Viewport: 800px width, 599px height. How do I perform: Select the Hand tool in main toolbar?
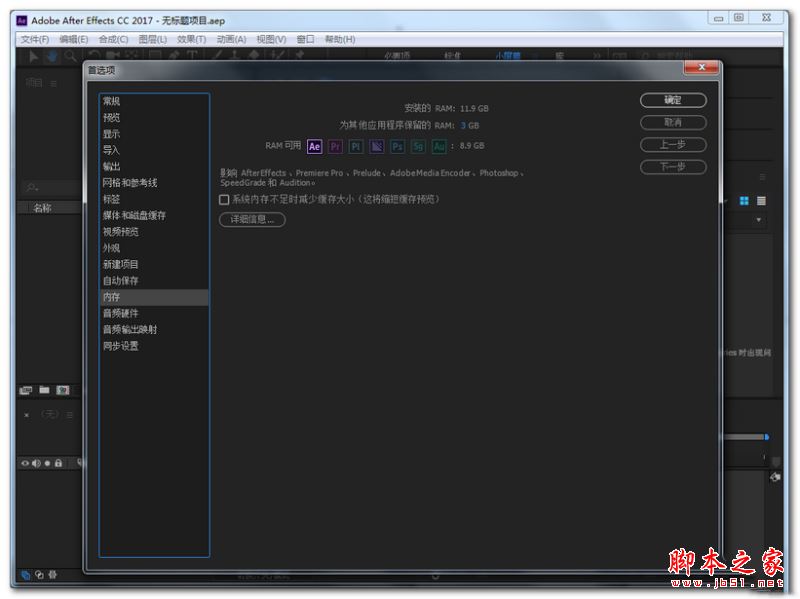52,56
